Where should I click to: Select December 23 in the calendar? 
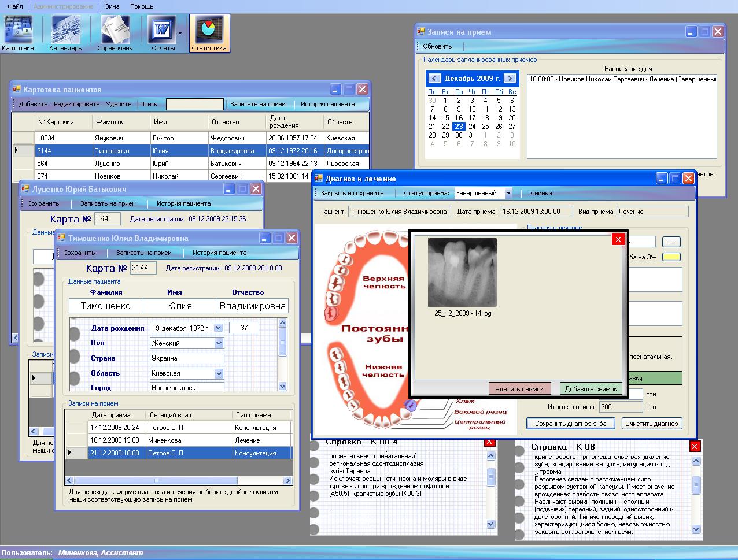point(459,127)
